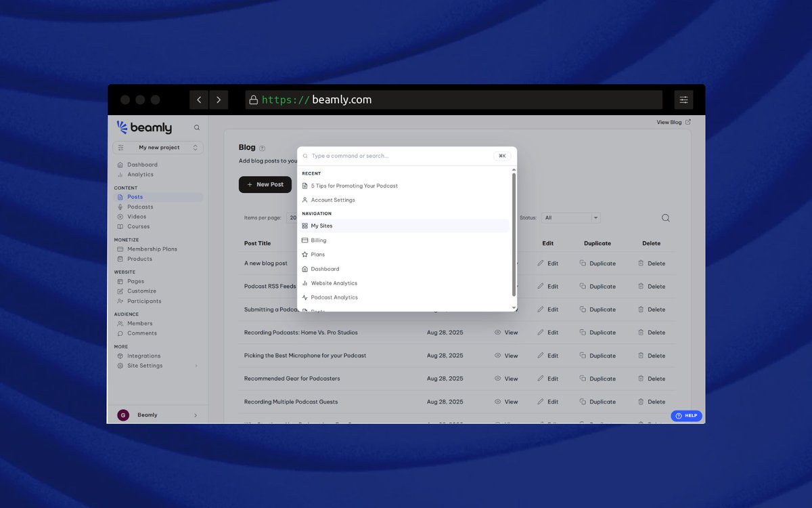Open the browser settings sliders icon
812x508 pixels.
pyautogui.click(x=684, y=100)
